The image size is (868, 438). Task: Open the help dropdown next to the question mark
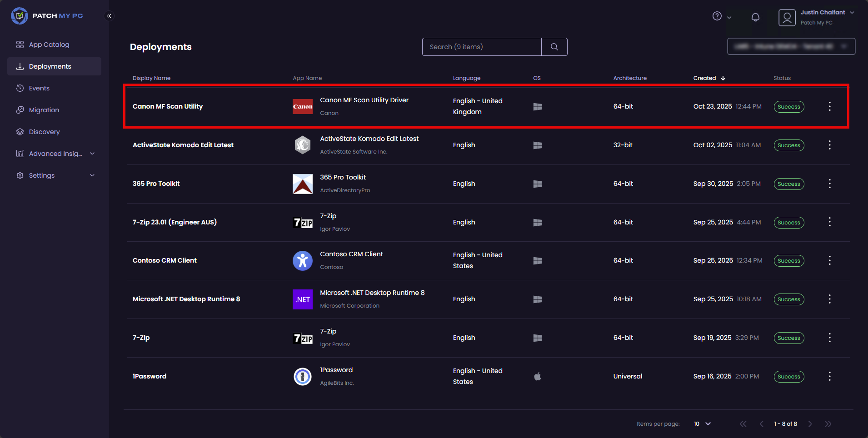coord(722,16)
